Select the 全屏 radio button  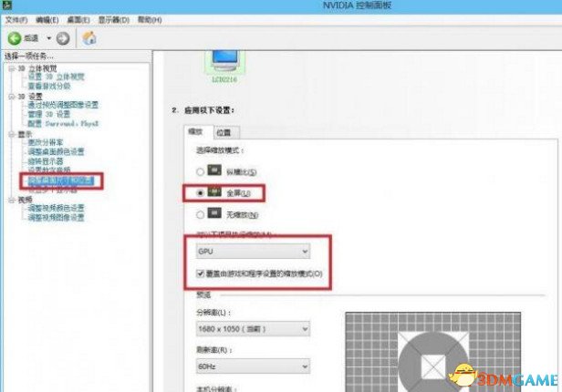click(201, 193)
